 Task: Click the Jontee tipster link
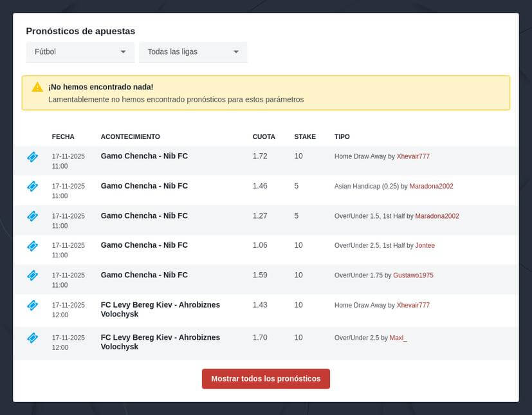click(425, 246)
